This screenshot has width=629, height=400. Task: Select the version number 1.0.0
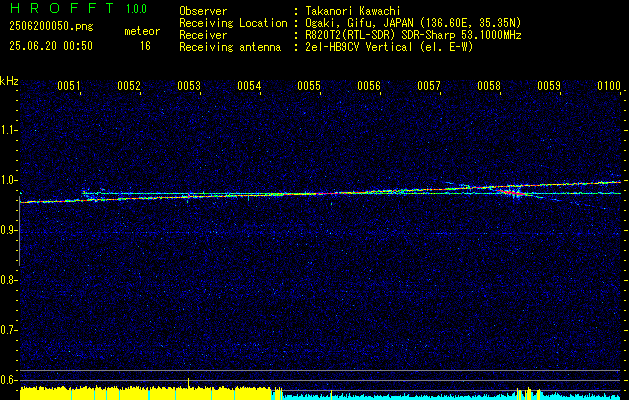(x=136, y=9)
